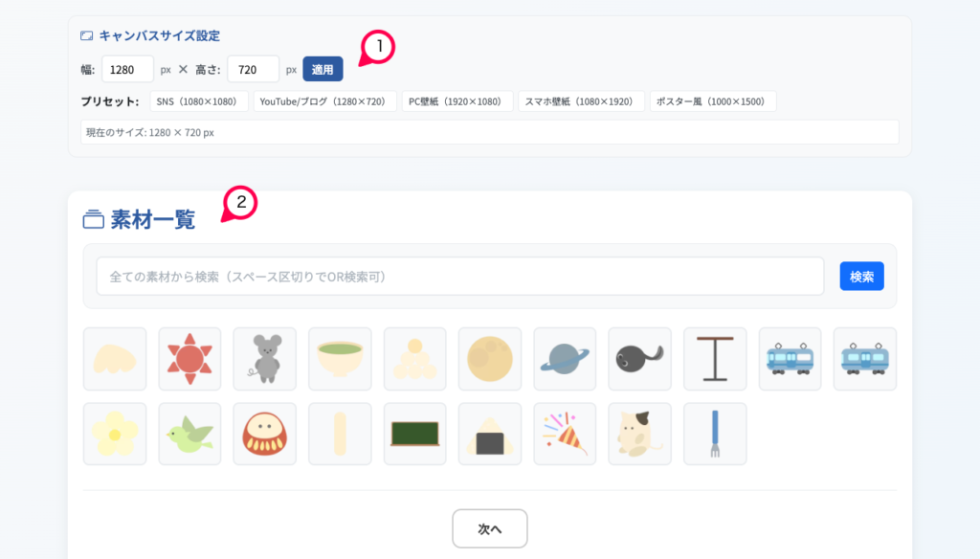
Task: Apply the YouTube/ブログ 1280×720 preset
Action: (324, 101)
